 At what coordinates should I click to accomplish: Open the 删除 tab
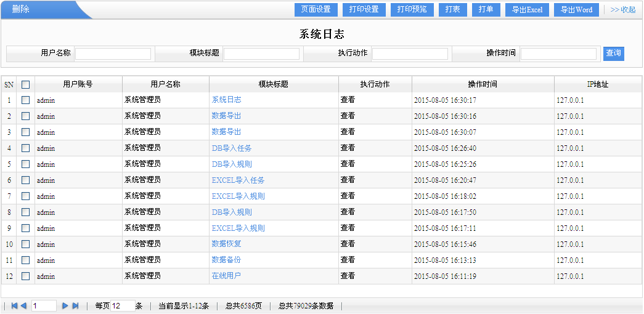[x=21, y=10]
